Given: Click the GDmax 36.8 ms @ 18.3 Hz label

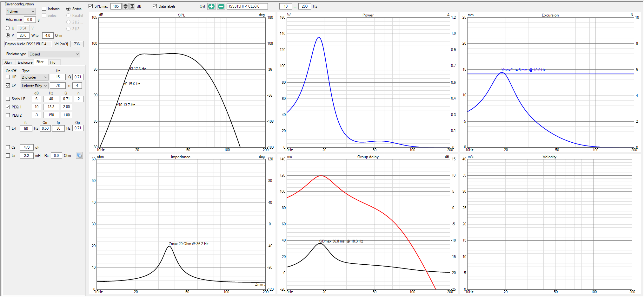Looking at the screenshot, I should 341,241.
